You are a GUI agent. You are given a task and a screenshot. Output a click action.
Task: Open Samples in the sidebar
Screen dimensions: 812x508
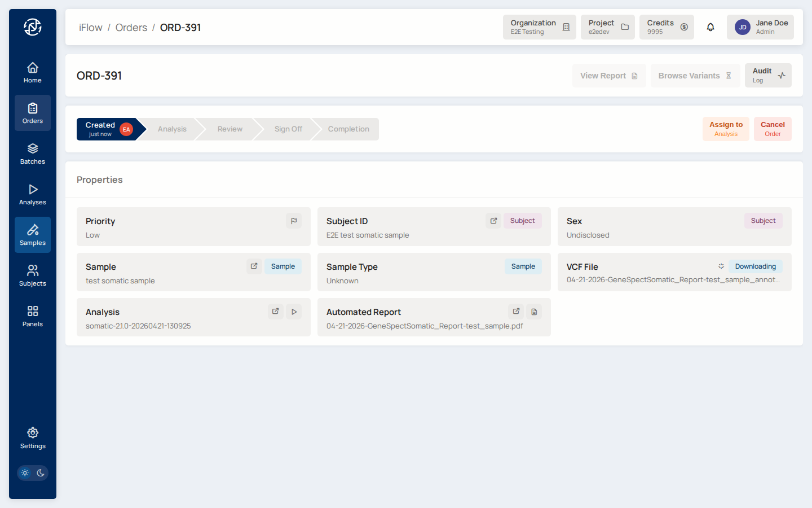(33, 235)
